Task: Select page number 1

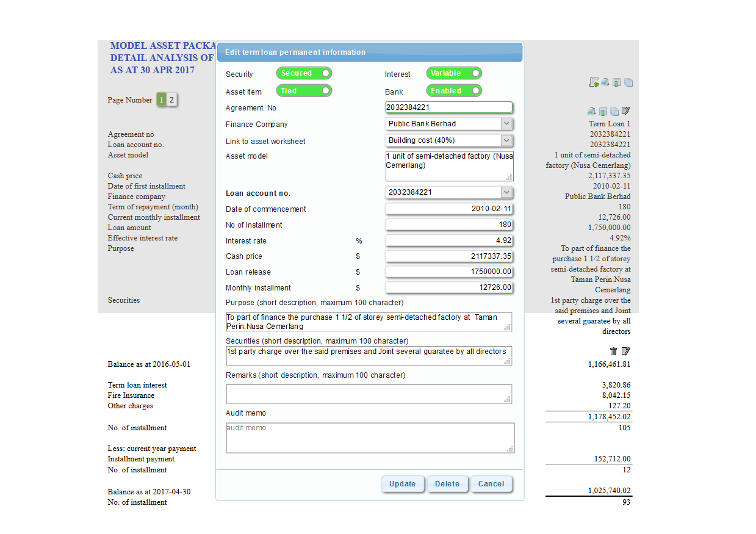Action: pyautogui.click(x=162, y=100)
